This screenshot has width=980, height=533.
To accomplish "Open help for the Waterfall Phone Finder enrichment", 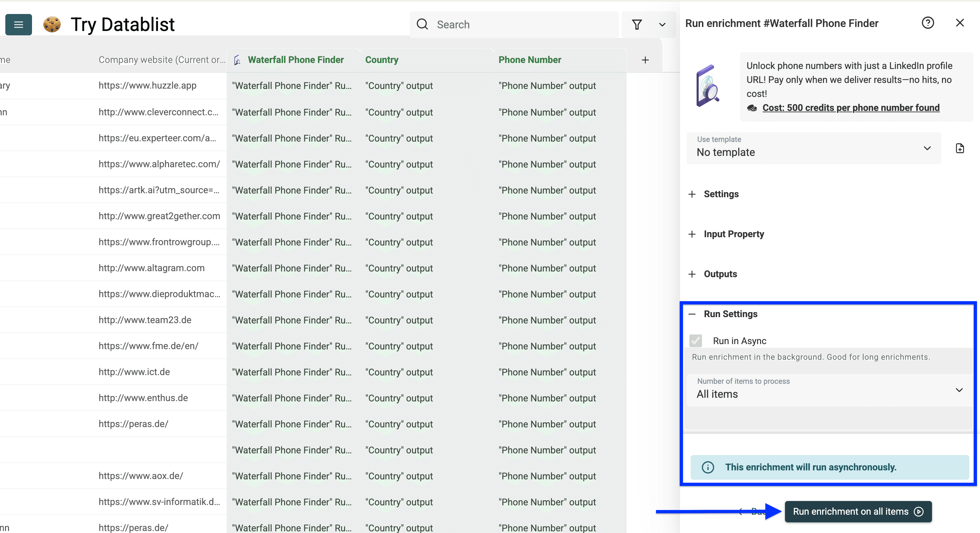I will tap(928, 23).
